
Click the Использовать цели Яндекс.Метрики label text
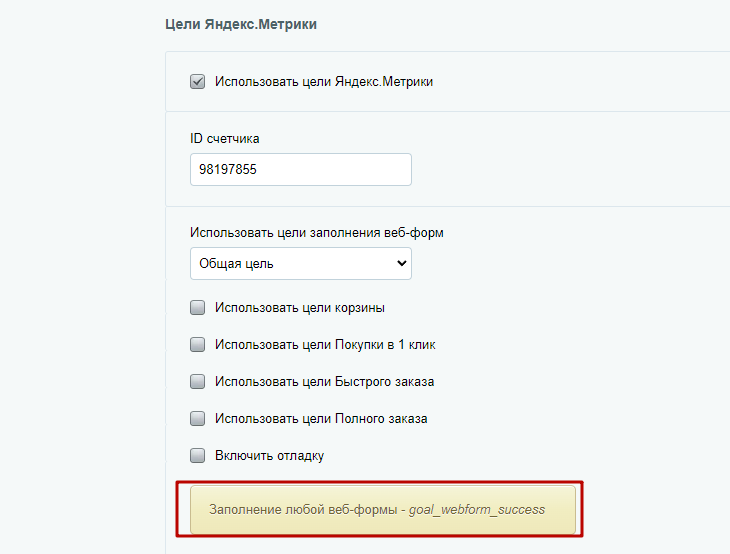pyautogui.click(x=324, y=81)
